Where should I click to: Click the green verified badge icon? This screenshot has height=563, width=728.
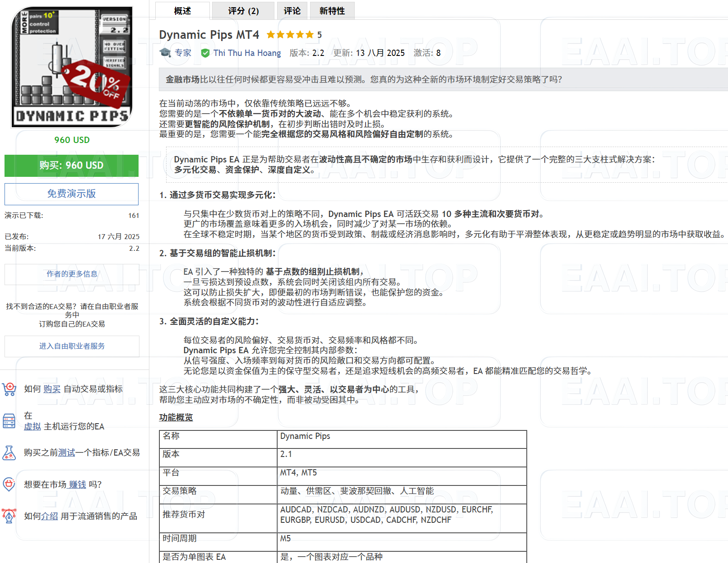tap(205, 53)
